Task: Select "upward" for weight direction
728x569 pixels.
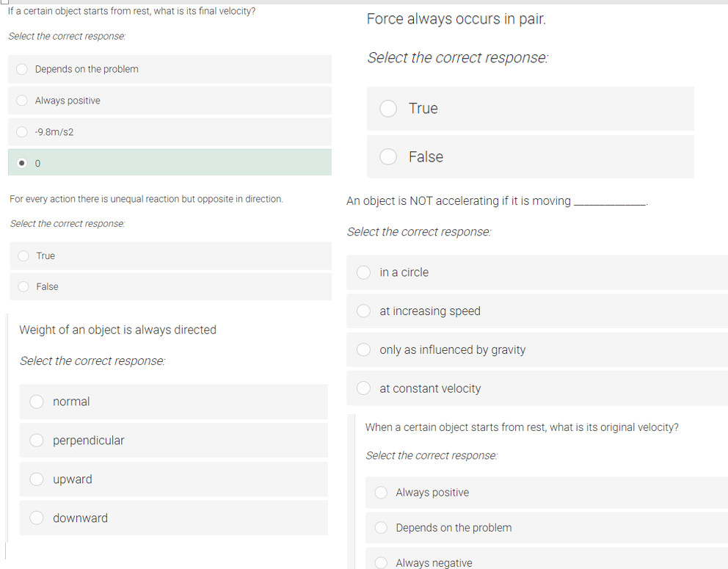Action: pyautogui.click(x=36, y=479)
